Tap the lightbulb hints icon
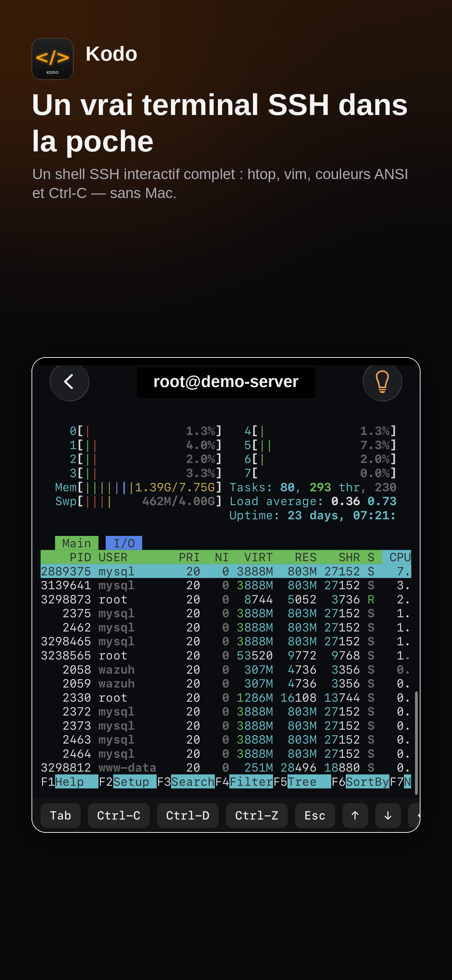This screenshot has width=452, height=980. click(x=382, y=382)
